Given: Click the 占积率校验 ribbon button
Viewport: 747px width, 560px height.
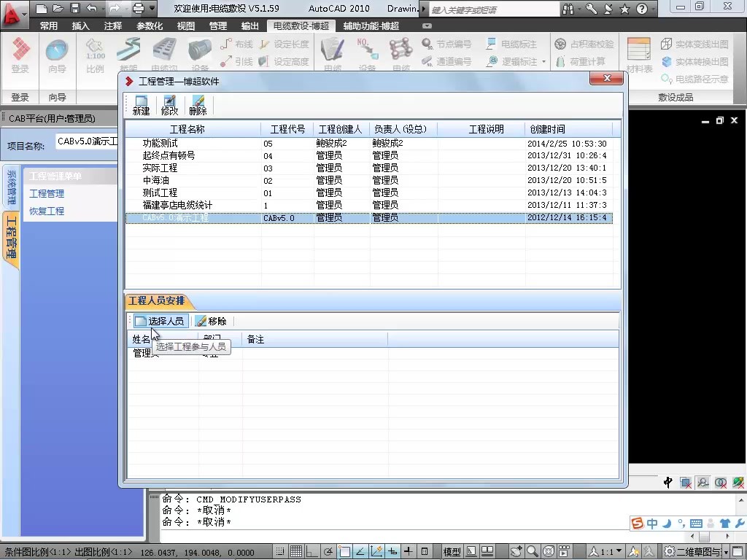Looking at the screenshot, I should point(584,44).
